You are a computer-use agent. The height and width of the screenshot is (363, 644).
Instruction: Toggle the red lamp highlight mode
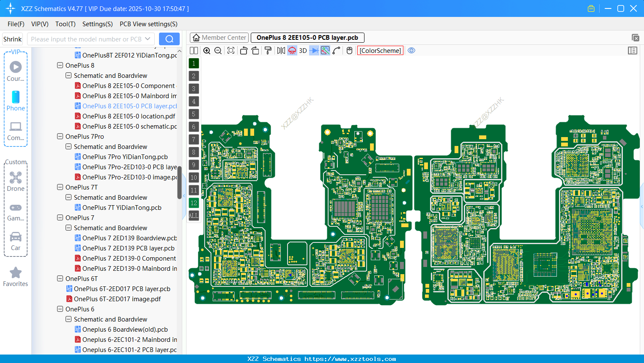(x=292, y=50)
